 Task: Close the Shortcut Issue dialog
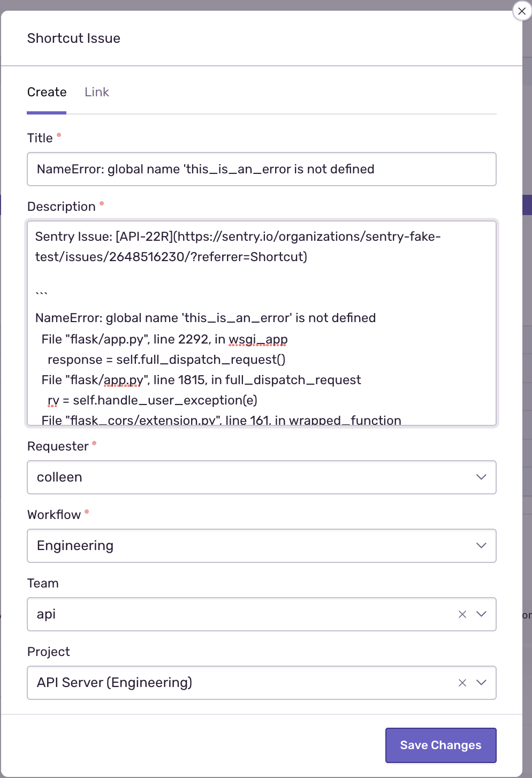pyautogui.click(x=522, y=11)
